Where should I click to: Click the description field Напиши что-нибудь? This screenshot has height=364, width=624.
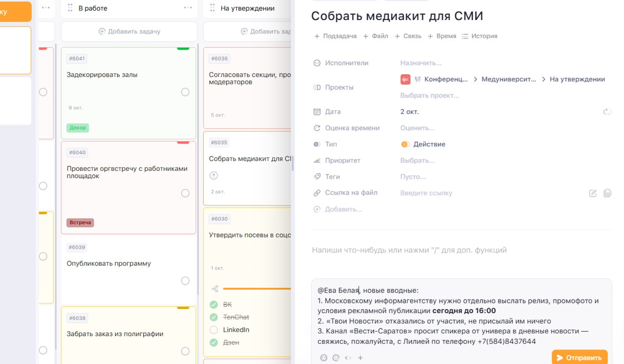click(x=409, y=250)
